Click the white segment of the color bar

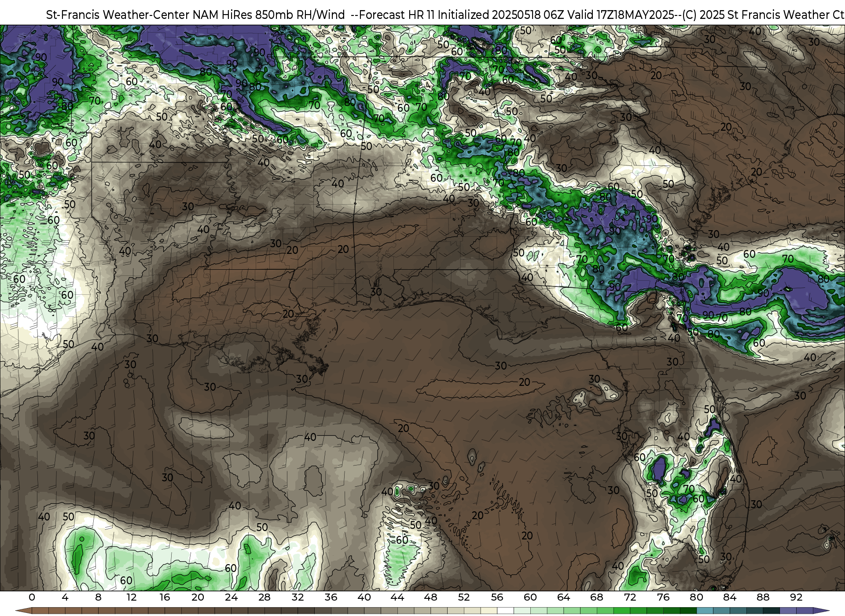pyautogui.click(x=505, y=611)
